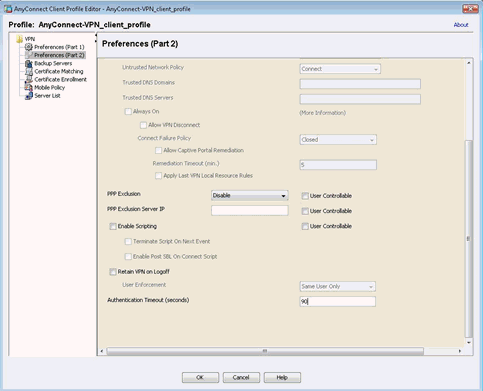
Task: Click the vertical scrollbar down arrow
Action: [469, 343]
